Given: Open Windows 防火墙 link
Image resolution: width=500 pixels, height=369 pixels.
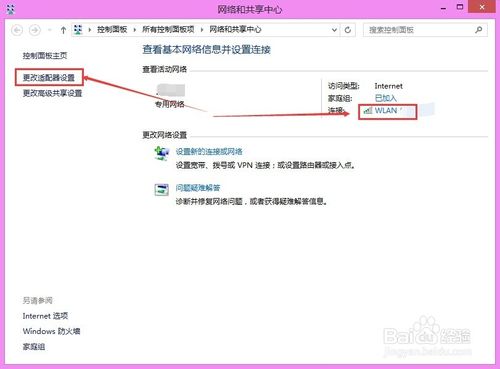Looking at the screenshot, I should pyautogui.click(x=51, y=331).
